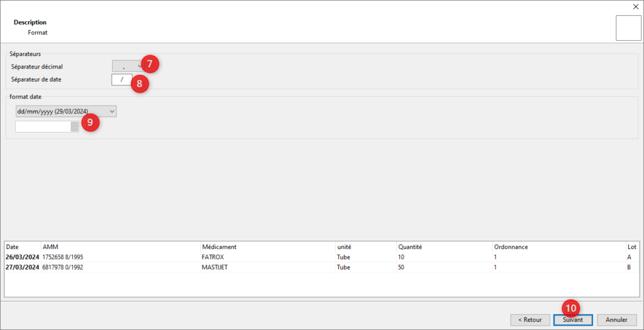Select the FATROX medication cell
Viewport: 644px width, 330px height.
click(213, 257)
